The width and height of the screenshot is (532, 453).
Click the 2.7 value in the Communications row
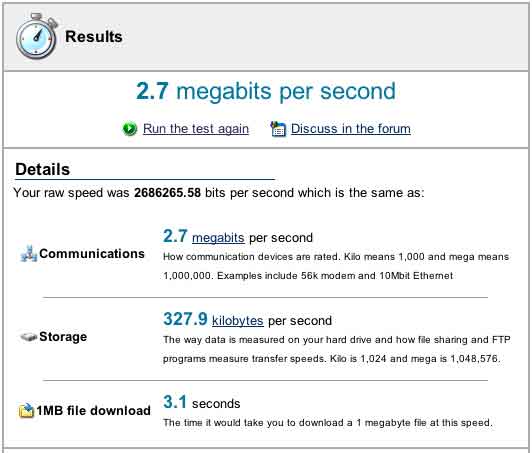coord(175,236)
